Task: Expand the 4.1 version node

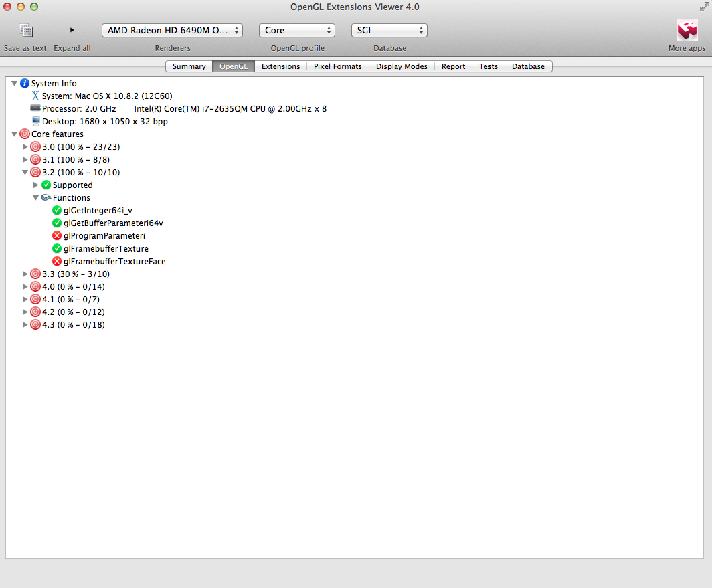Action: (x=25, y=299)
